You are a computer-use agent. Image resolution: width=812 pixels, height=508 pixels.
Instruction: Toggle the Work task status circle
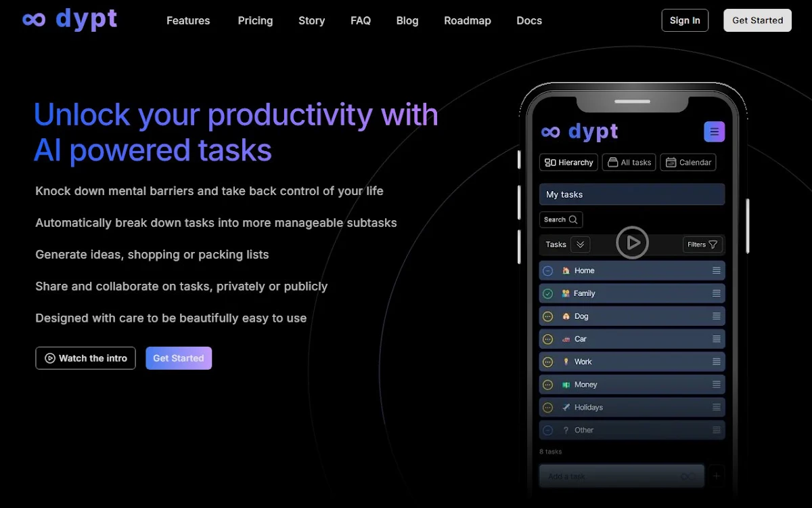pyautogui.click(x=548, y=362)
